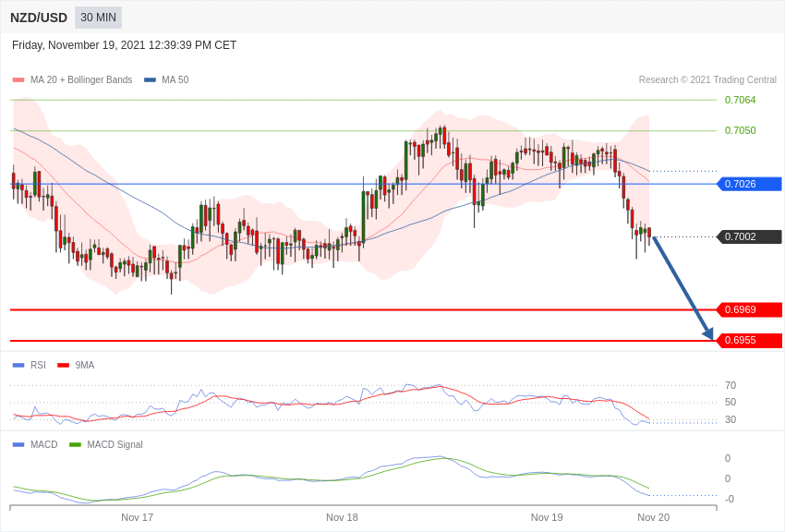Viewport: 785px width, 532px height.
Task: Click the red 0.6955 support price tag
Action: click(x=750, y=340)
